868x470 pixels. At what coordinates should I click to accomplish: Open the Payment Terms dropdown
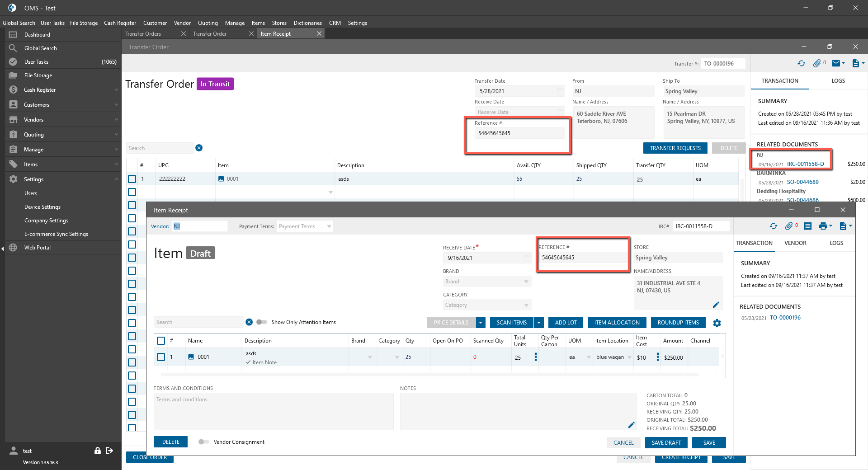coord(329,226)
